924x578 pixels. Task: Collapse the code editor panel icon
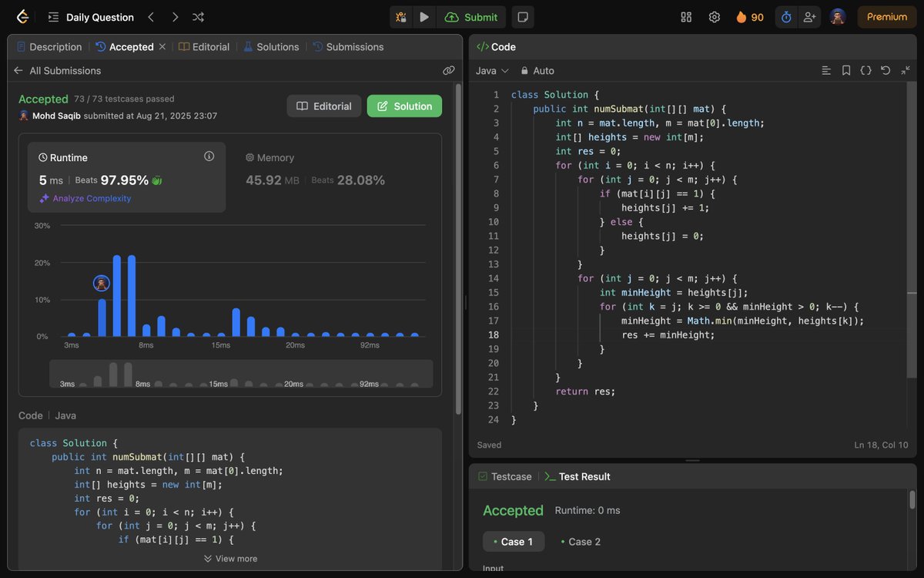(x=906, y=70)
